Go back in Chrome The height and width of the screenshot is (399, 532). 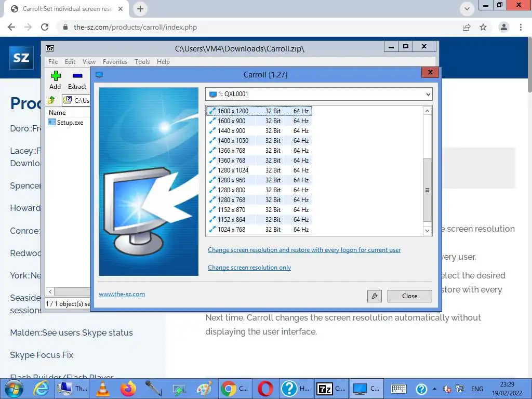coord(11,27)
